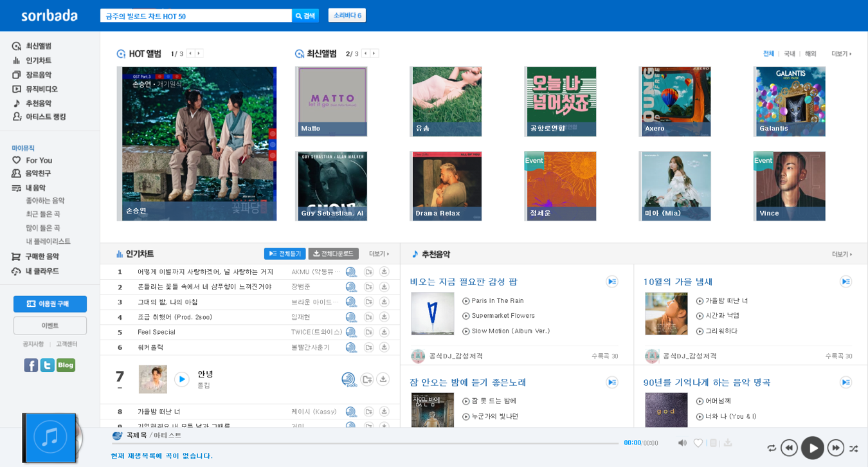Add 워커홀릭 to a playlist folder
868x467 pixels.
tap(369, 347)
